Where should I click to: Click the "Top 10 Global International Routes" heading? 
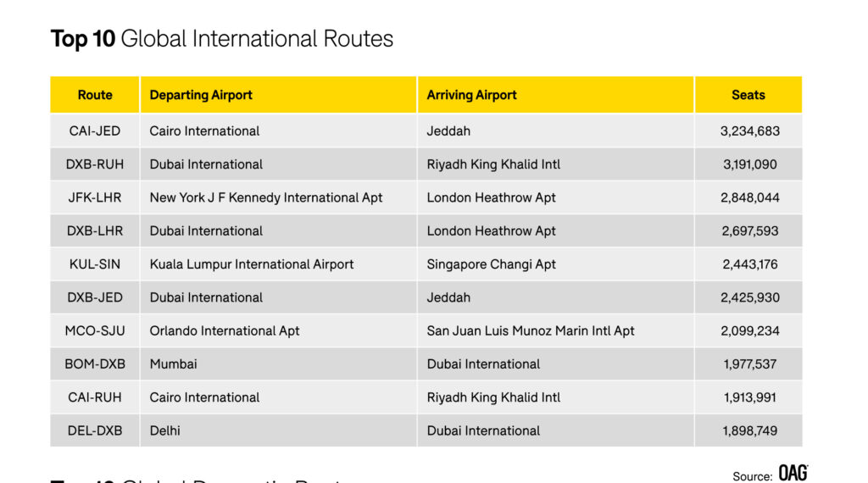222,39
